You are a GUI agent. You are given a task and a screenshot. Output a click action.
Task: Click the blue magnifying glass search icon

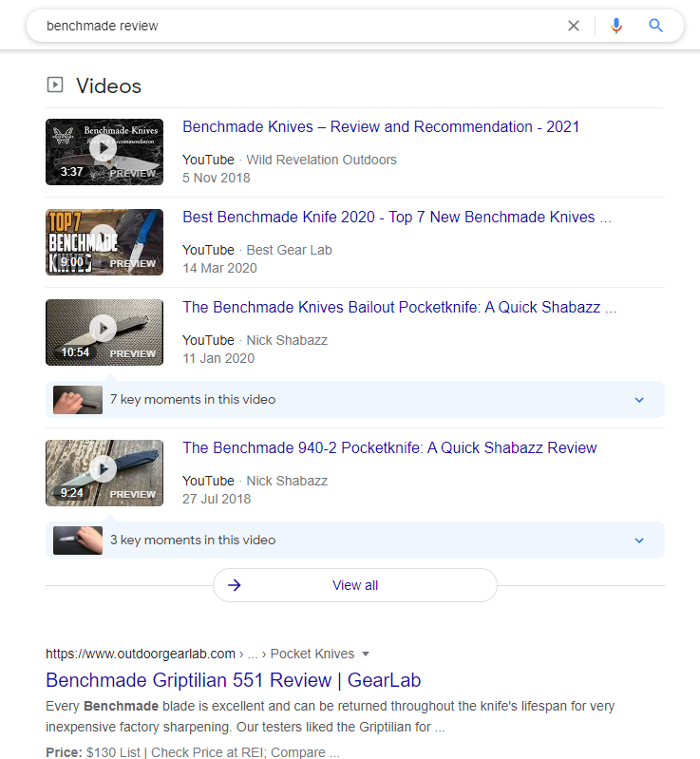coord(655,25)
